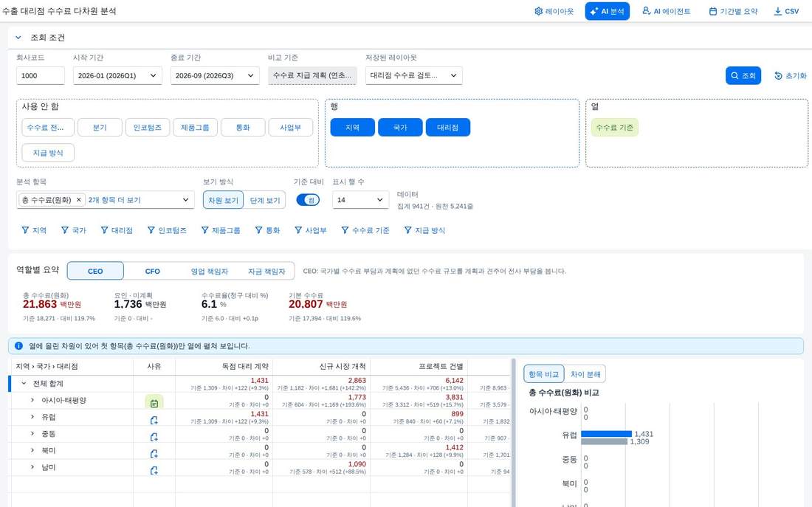Open the 종료 기간 dropdown
Image resolution: width=812 pixels, height=507 pixels.
(215, 75)
